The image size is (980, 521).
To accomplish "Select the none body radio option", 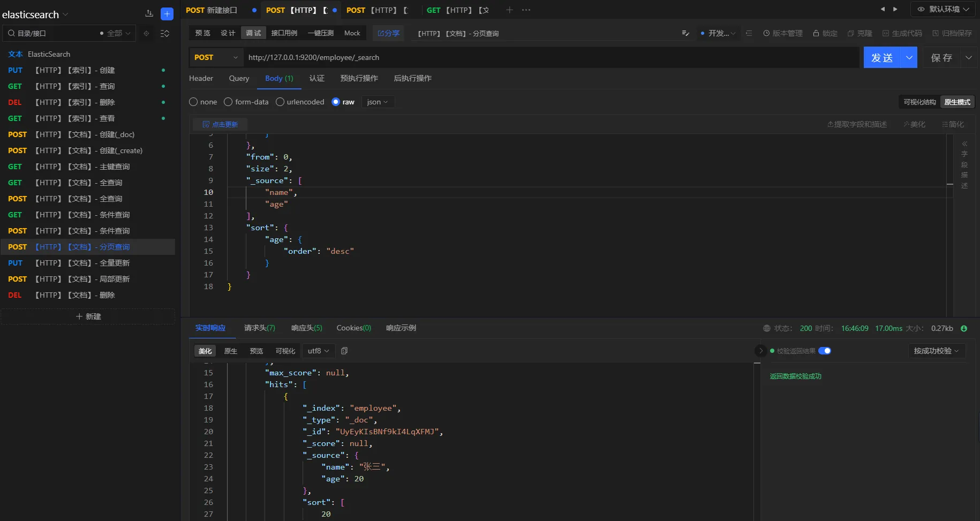I will click(193, 102).
